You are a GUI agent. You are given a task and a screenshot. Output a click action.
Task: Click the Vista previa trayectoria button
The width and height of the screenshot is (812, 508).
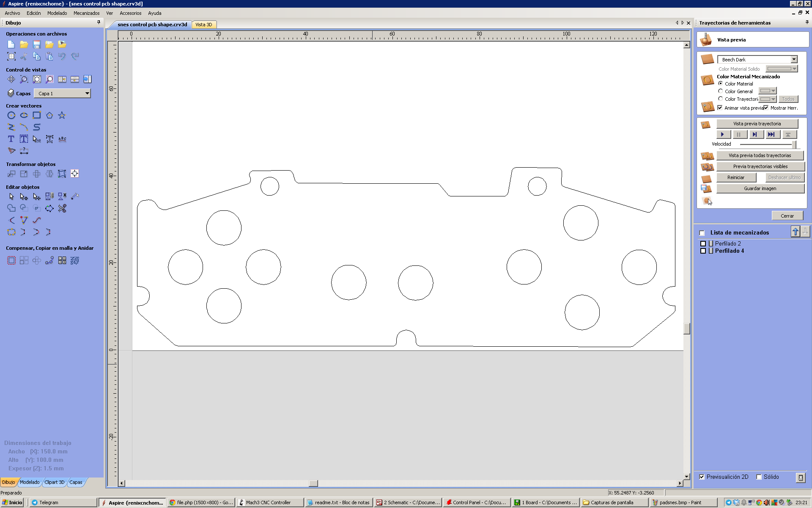[x=757, y=124]
